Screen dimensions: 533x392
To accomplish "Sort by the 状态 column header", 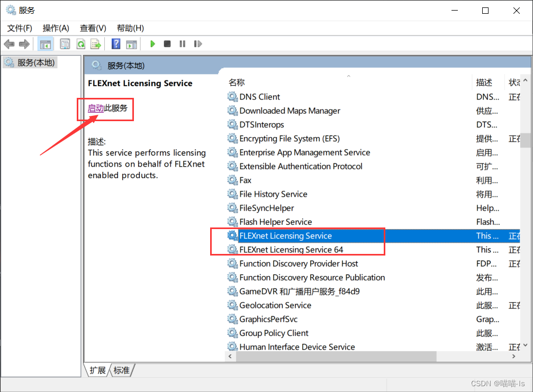I will (513, 82).
